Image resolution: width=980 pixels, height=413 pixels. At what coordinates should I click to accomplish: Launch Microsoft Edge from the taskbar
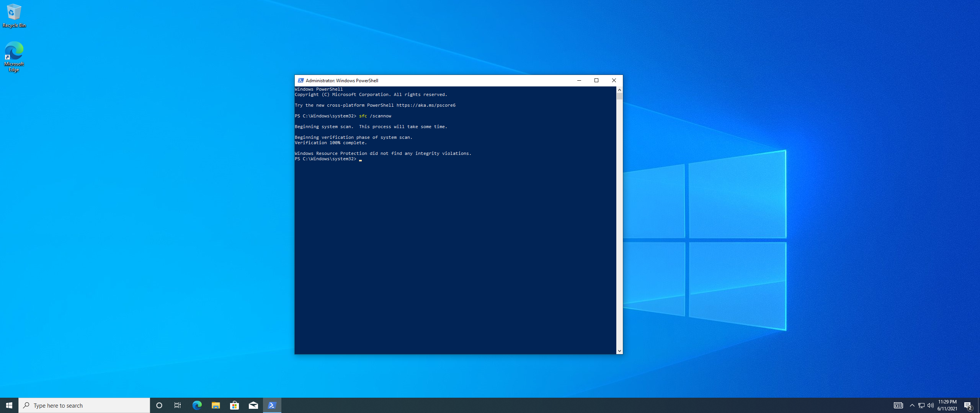click(197, 405)
